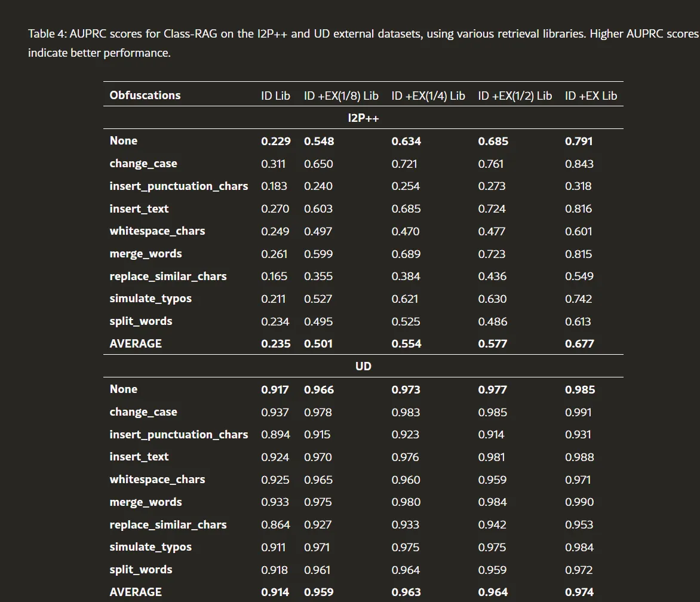The width and height of the screenshot is (700, 602).
Task: Select value 0.864 in UD replace_similar_chars row
Action: pyautogui.click(x=275, y=525)
